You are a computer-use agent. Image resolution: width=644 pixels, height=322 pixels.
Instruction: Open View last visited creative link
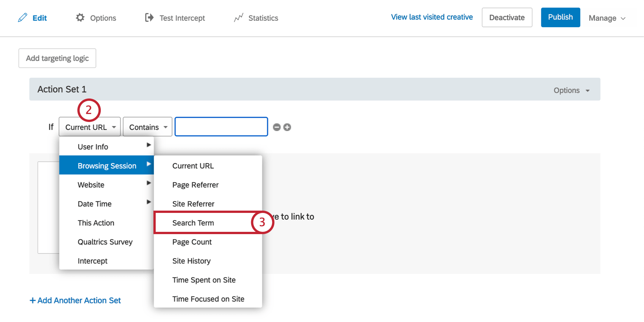pyautogui.click(x=432, y=17)
